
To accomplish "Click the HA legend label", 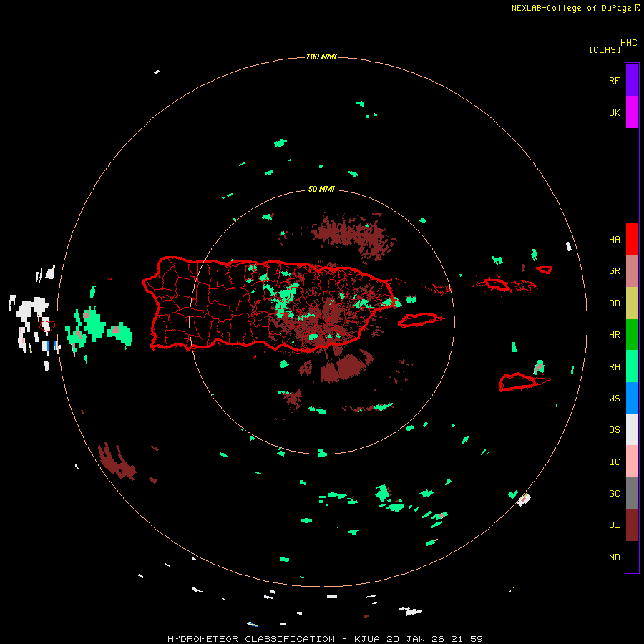I will tap(614, 239).
